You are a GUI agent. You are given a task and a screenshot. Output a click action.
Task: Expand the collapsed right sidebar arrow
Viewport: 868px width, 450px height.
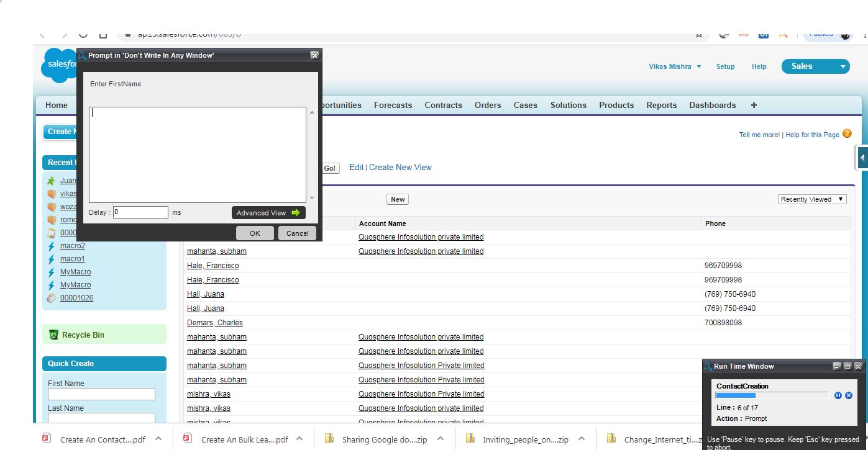pos(862,158)
